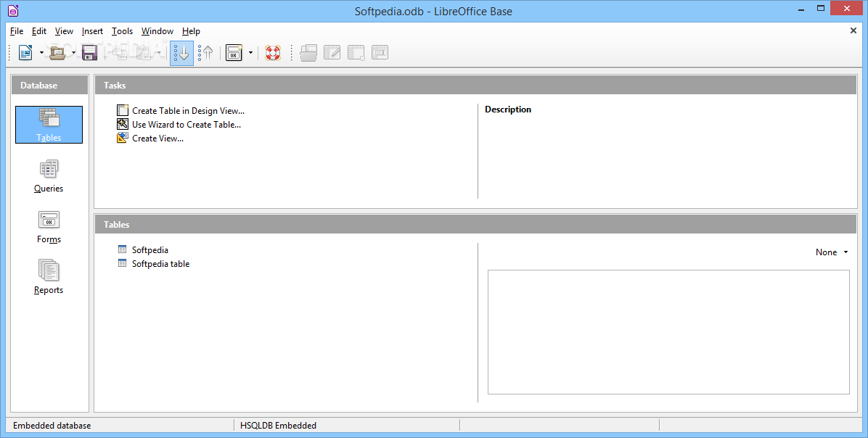The image size is (868, 438).
Task: Click 'Embedded database' in status bar
Action: tap(52, 425)
